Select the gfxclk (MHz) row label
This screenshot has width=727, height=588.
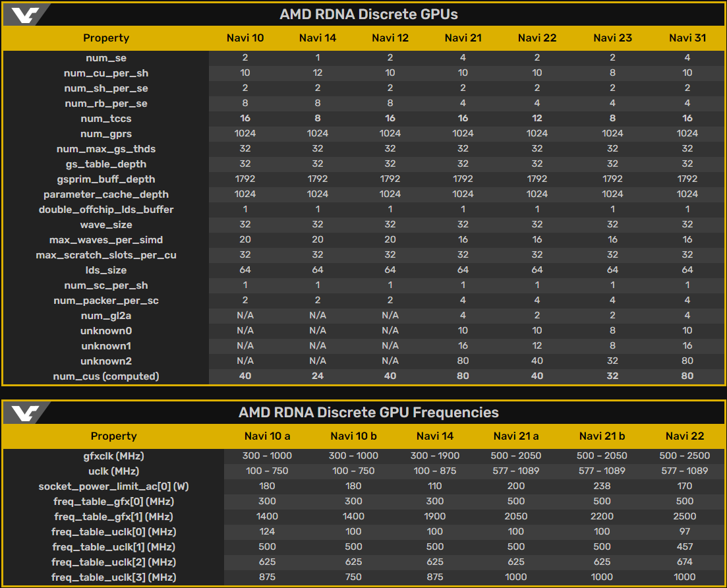(113, 456)
